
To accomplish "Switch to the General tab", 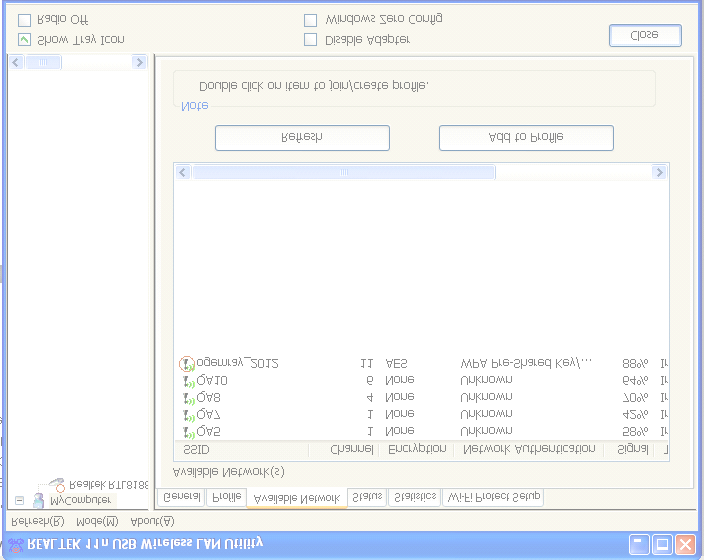I will point(181,497).
